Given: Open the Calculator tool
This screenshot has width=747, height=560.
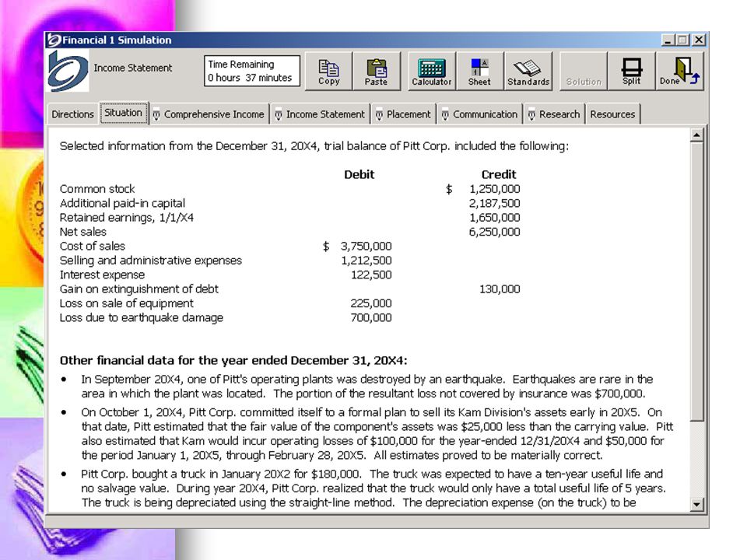Looking at the screenshot, I should pyautogui.click(x=432, y=71).
